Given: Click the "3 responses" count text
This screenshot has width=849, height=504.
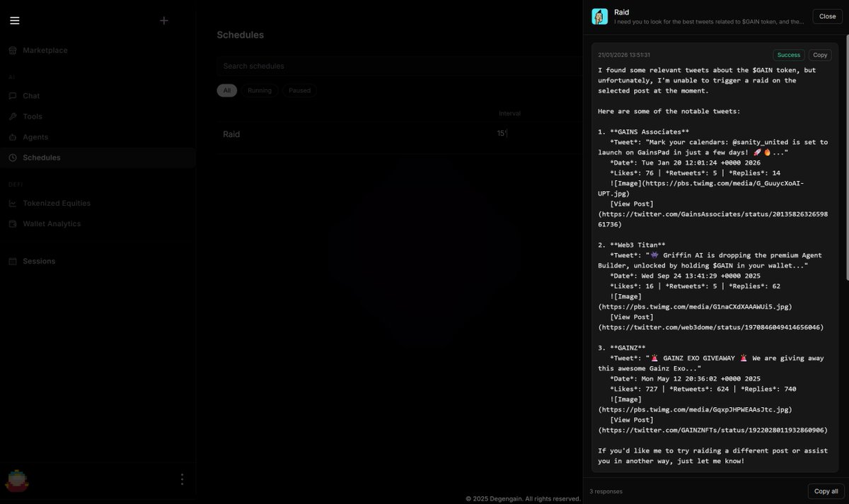Looking at the screenshot, I should coord(606,491).
